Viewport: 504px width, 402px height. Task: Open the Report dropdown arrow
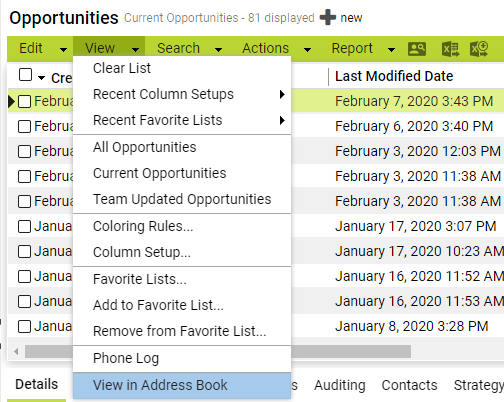(391, 50)
